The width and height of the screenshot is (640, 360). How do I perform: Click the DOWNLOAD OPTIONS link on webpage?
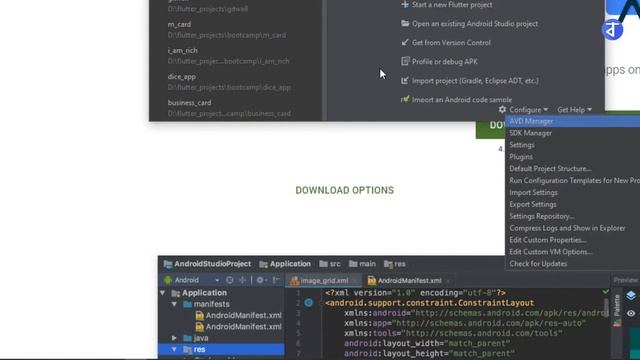pos(344,190)
